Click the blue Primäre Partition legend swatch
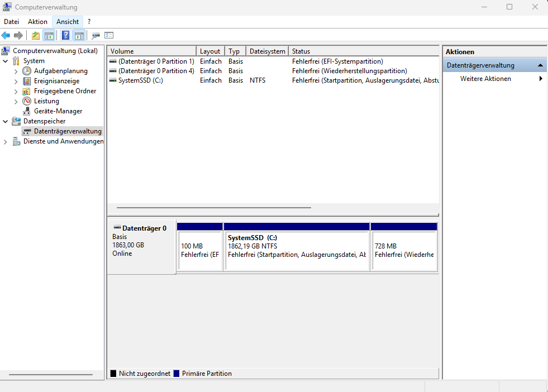 (x=177, y=374)
